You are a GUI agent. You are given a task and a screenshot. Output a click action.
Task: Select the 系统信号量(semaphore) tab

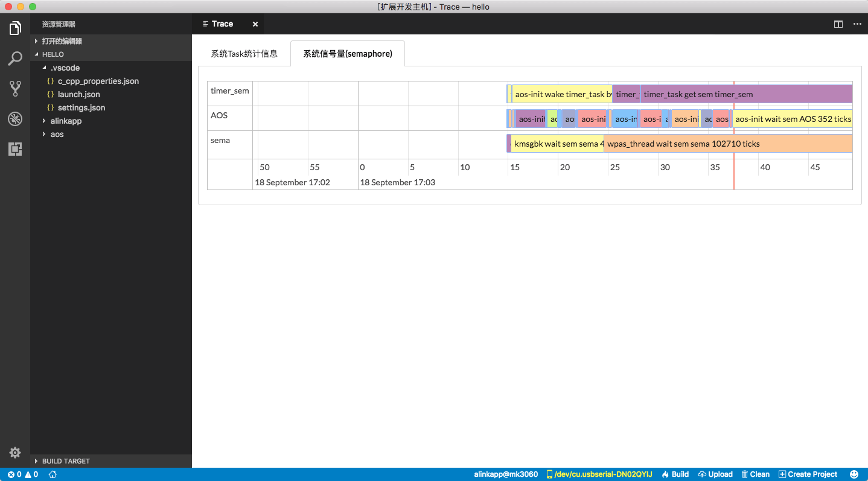348,54
